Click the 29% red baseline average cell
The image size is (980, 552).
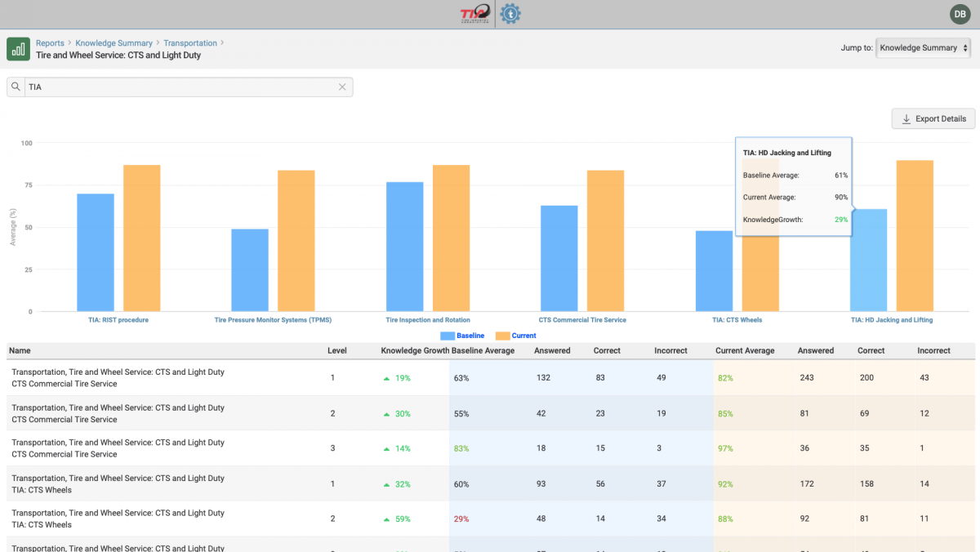[x=461, y=519]
